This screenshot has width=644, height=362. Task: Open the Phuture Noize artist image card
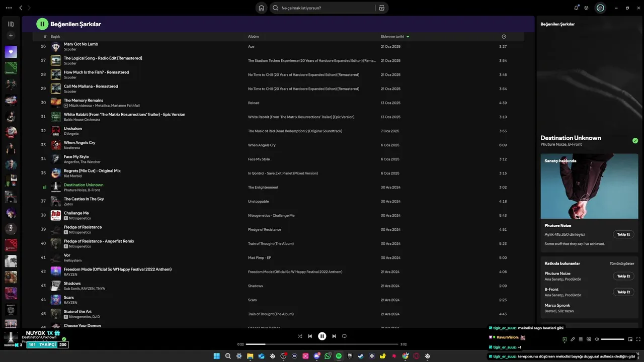tap(589, 186)
